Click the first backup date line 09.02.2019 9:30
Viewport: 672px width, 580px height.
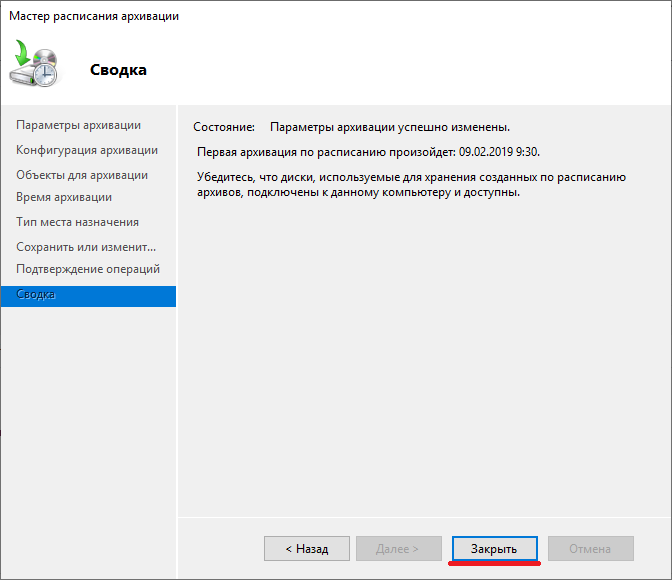point(368,152)
